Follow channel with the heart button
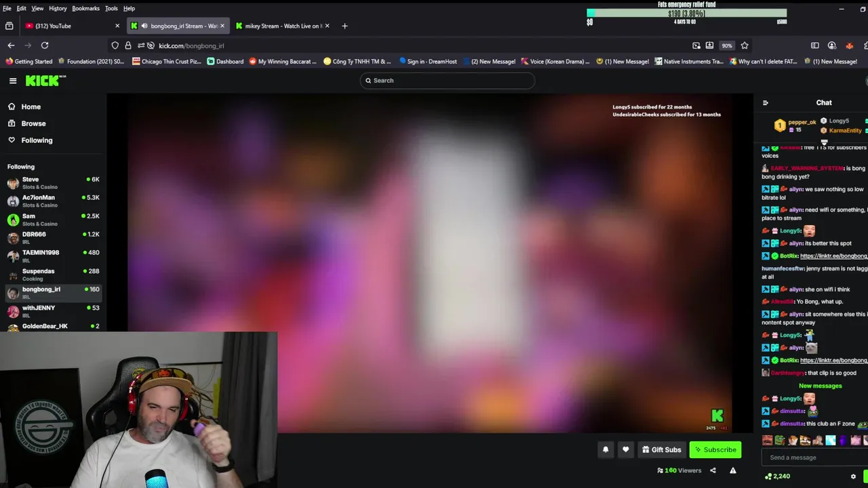This screenshot has width=868, height=488. click(625, 449)
